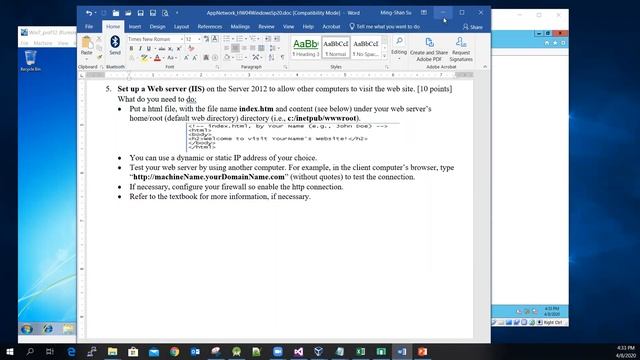Screen dimensions: 640x360
Task: Click the Shading paint bucket icon
Action: click(227, 58)
